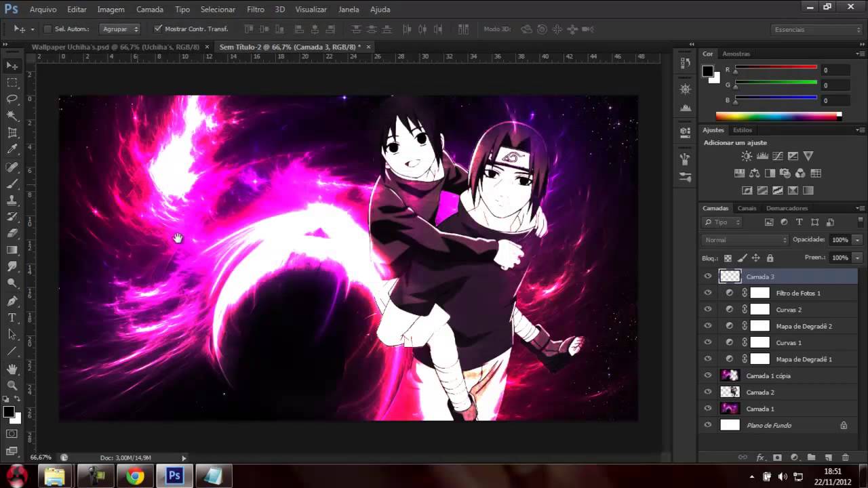
Task: Pick a color from the spectrum bar
Action: [778, 117]
